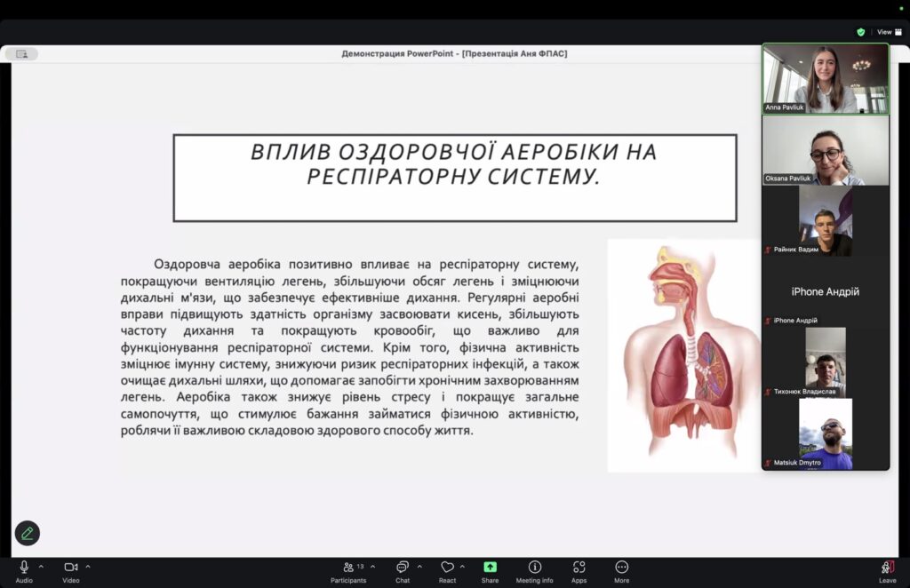
Task: Click the screen share options icon top-left
Action: tap(22, 54)
